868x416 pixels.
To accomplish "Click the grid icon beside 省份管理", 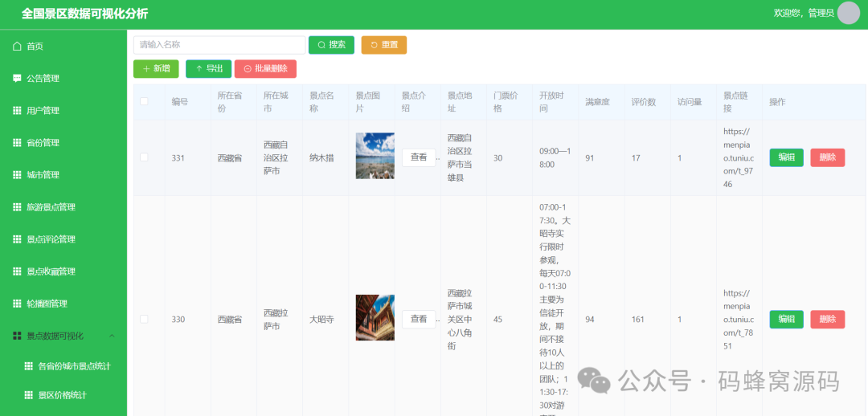I will (x=17, y=142).
